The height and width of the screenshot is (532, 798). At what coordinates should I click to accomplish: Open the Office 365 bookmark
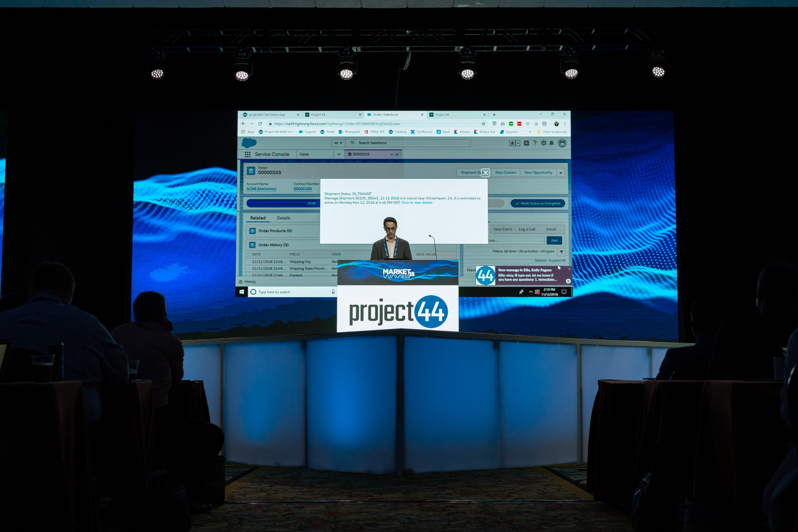[x=375, y=132]
